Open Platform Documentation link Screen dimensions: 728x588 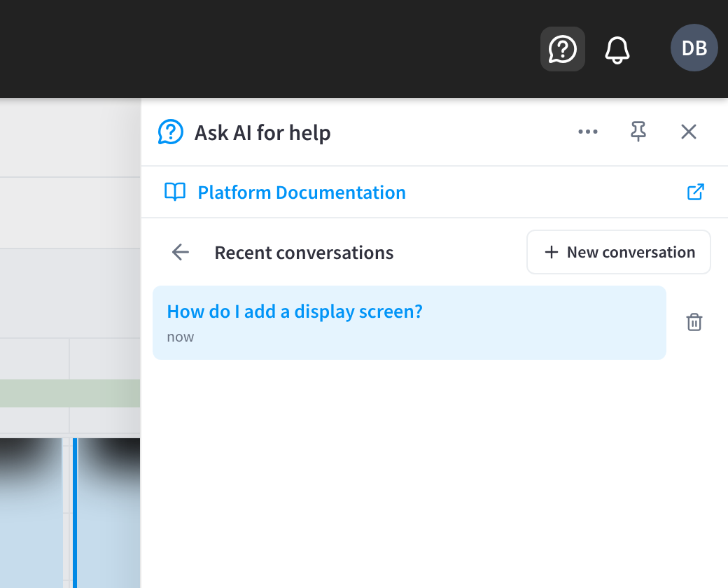(x=301, y=192)
